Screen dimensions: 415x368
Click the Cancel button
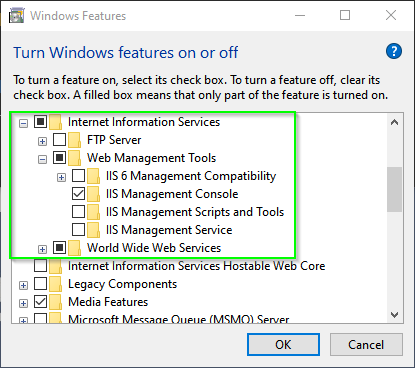366,345
